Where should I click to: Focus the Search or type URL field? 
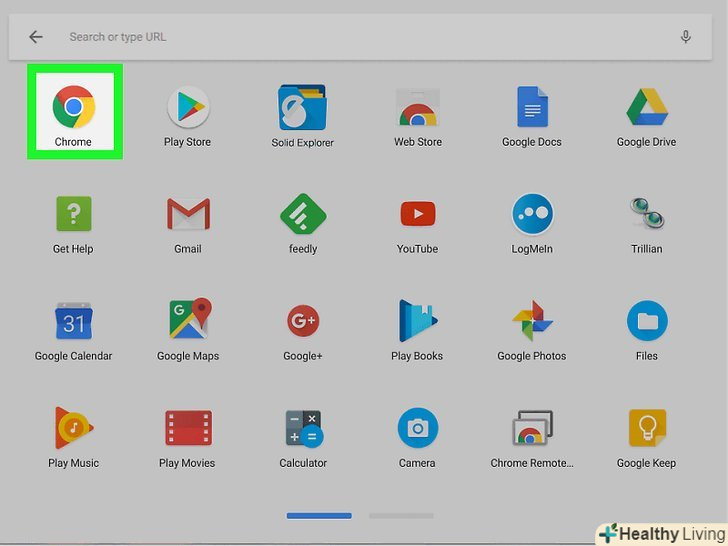pos(360,37)
